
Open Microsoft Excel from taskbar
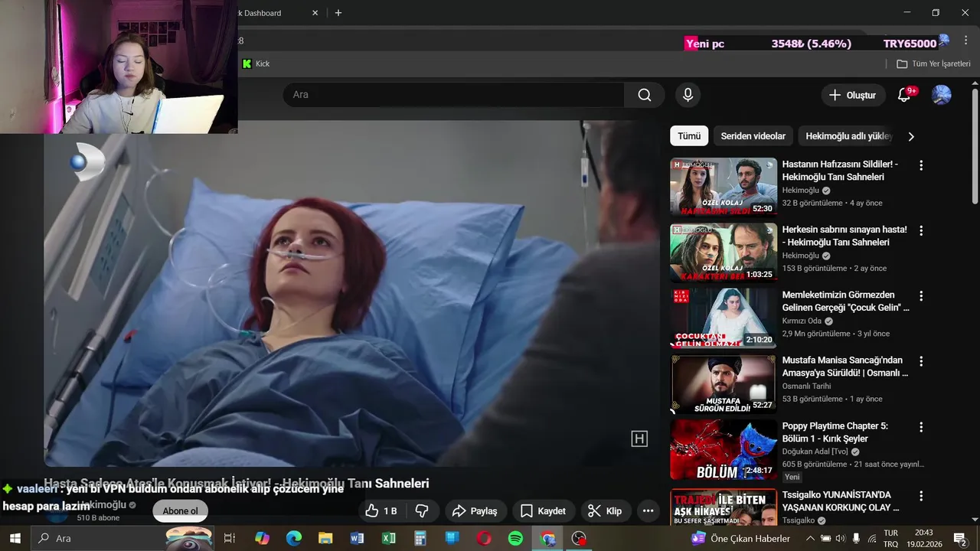[x=389, y=538]
